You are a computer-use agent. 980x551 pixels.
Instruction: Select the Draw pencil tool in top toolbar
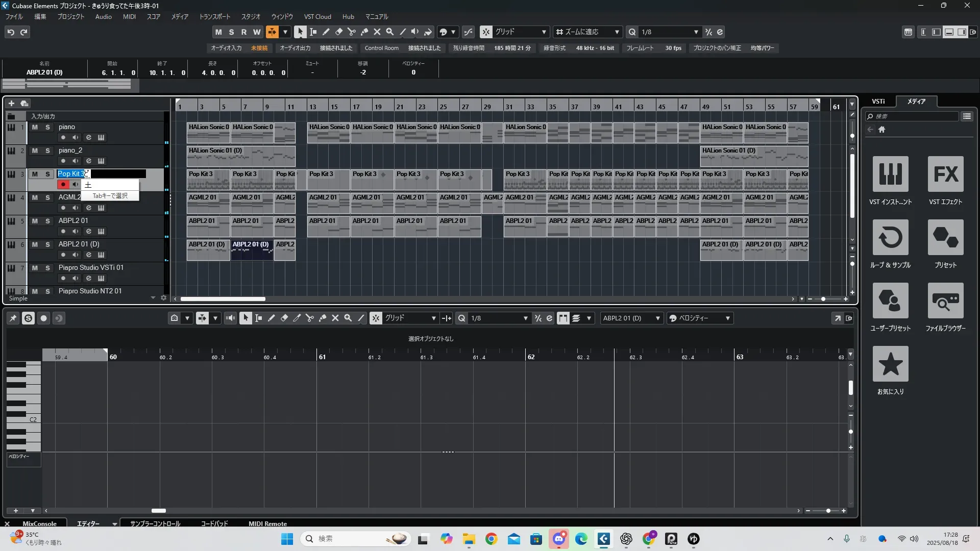pos(326,32)
